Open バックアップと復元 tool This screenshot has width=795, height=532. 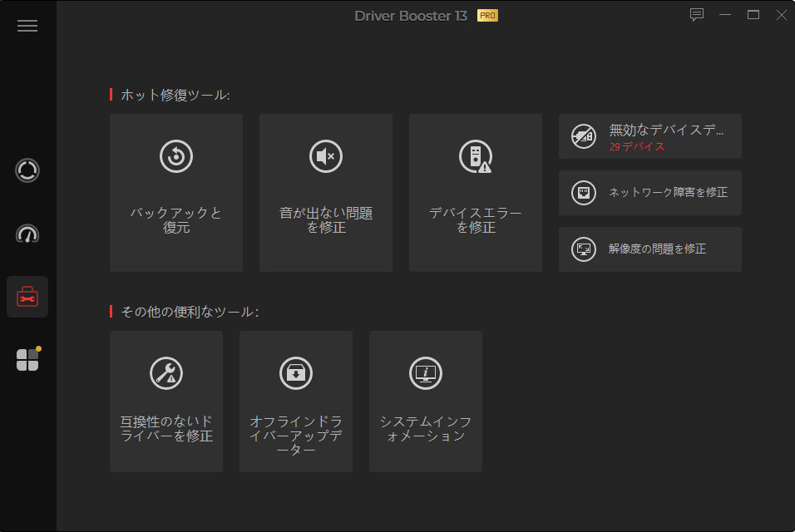point(176,193)
